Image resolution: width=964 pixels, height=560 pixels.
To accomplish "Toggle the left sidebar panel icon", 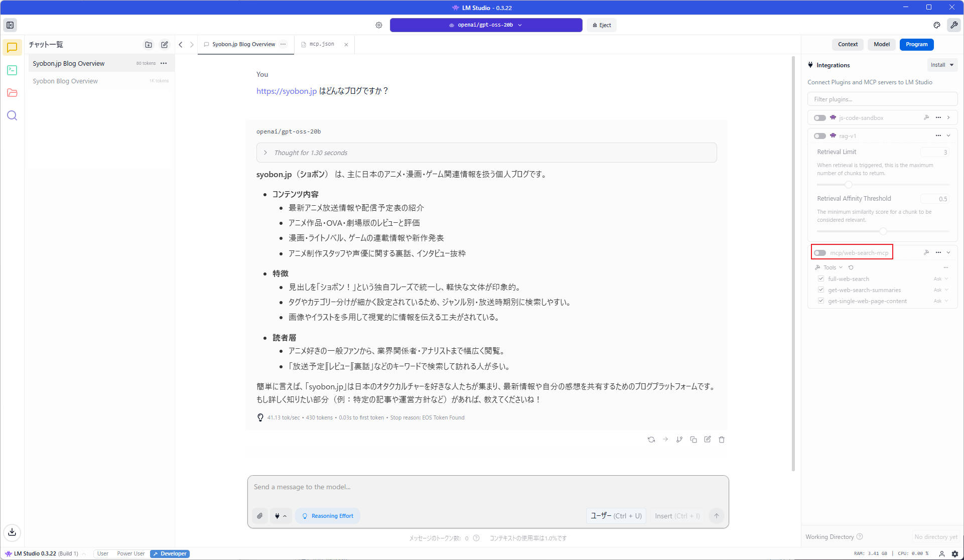I will tap(10, 25).
